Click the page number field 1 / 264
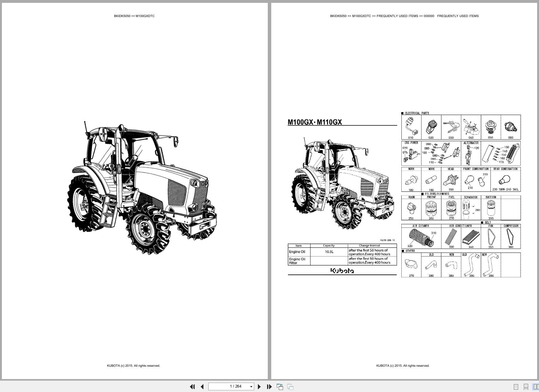 pos(231,386)
